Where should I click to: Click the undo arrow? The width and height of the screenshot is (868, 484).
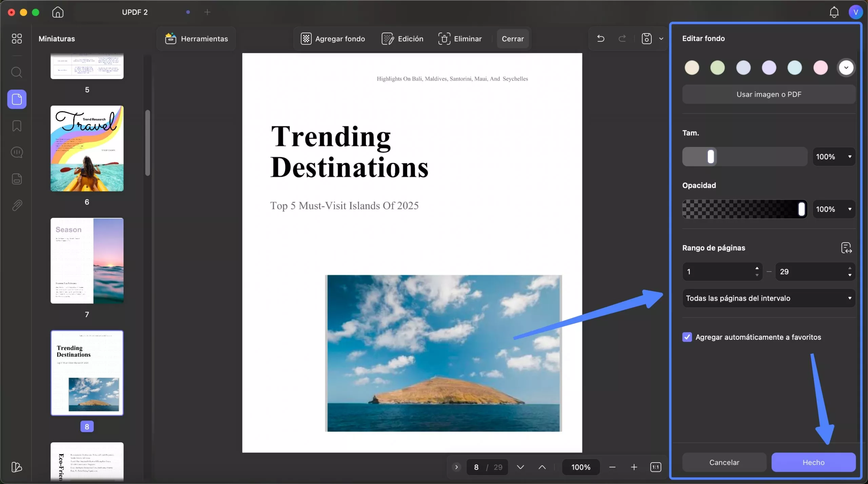[600, 38]
